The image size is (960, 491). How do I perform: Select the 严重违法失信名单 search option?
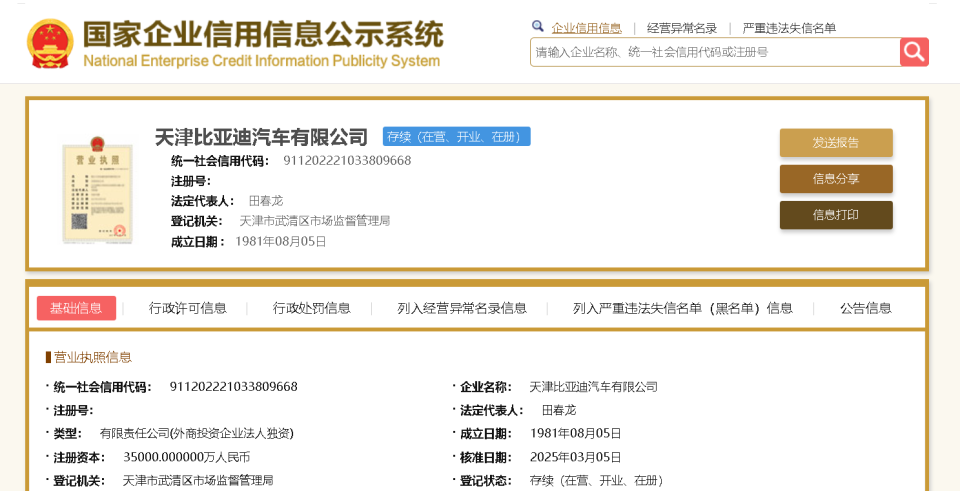(x=789, y=28)
